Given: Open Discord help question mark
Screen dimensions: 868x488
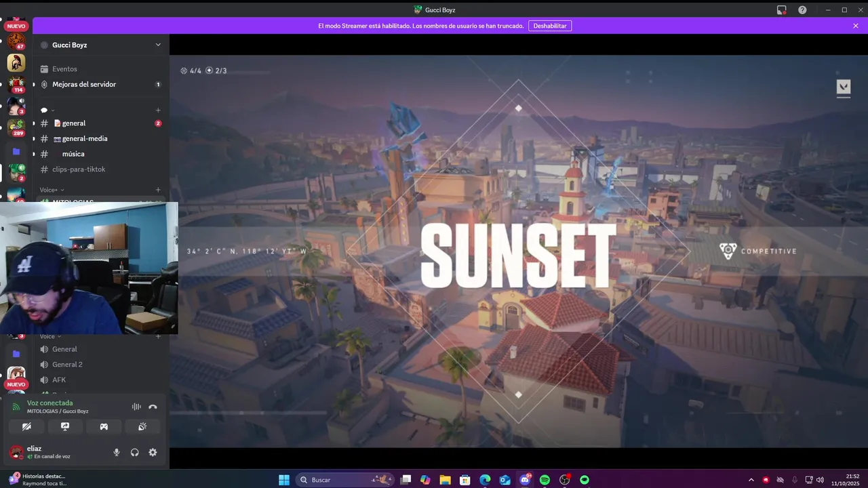Looking at the screenshot, I should click(802, 9).
